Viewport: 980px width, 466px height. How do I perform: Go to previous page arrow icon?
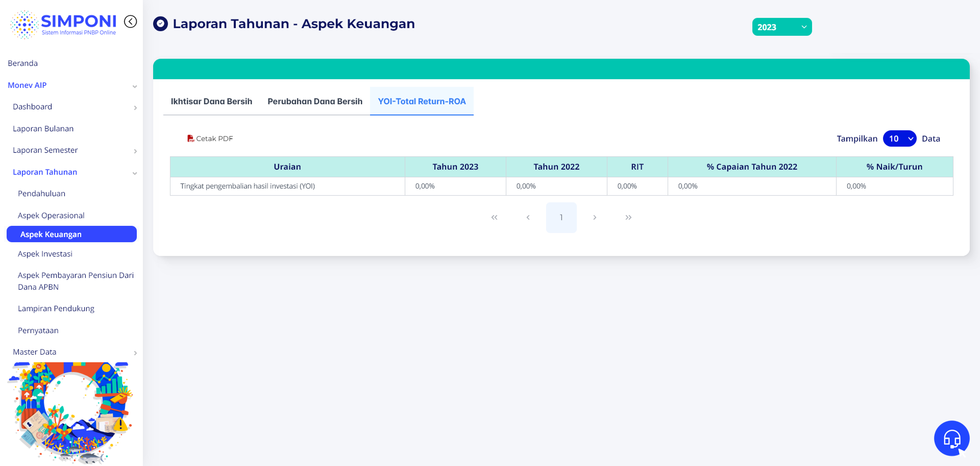528,218
